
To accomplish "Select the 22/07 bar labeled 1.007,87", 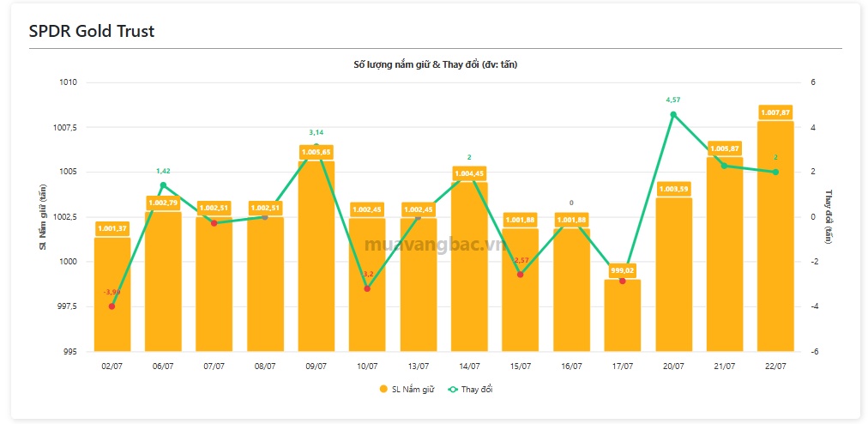I will tap(775, 236).
